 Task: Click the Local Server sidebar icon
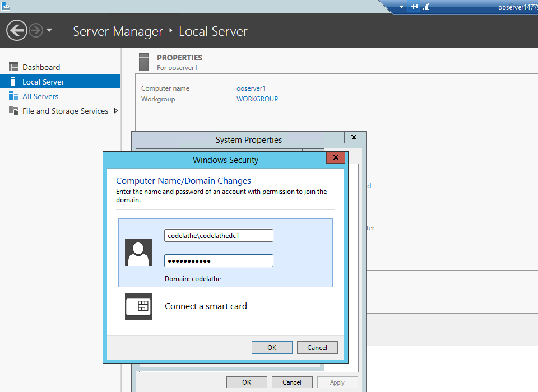click(x=13, y=82)
